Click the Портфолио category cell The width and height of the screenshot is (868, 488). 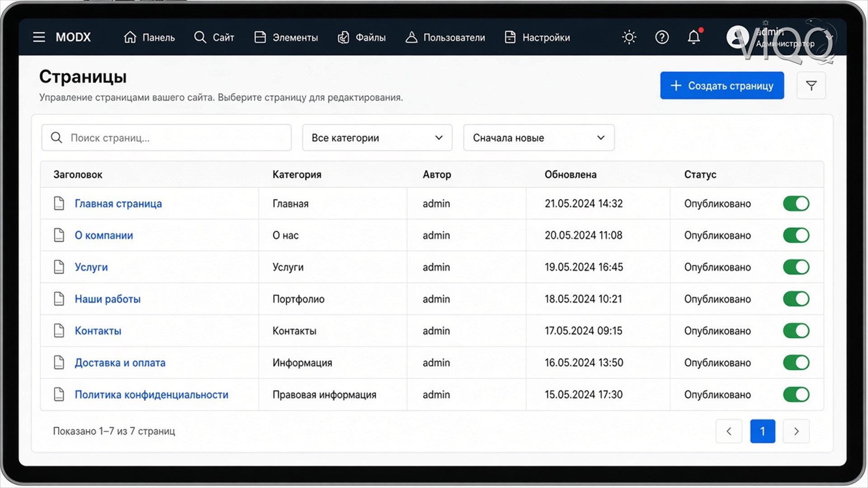click(298, 299)
